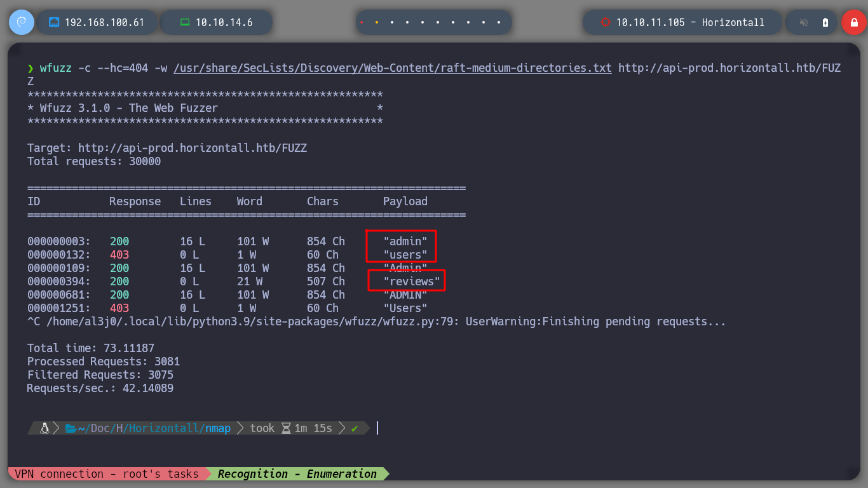Click the Response column header
The image size is (868, 488).
135,201
